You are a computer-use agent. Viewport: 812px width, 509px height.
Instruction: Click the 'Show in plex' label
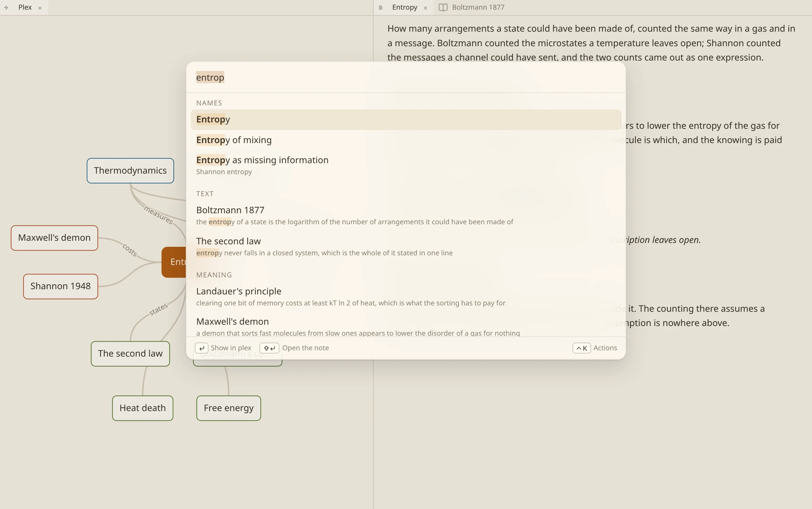click(231, 348)
